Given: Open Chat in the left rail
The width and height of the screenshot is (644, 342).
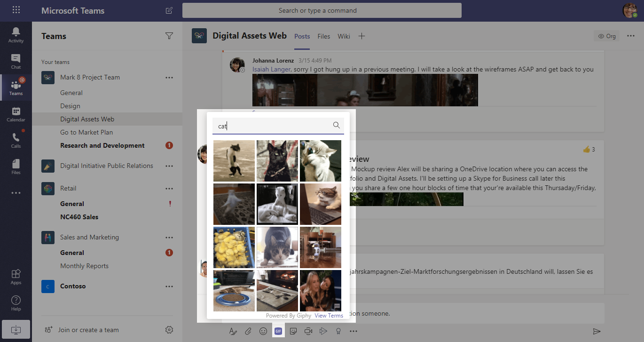Looking at the screenshot, I should pyautogui.click(x=16, y=61).
